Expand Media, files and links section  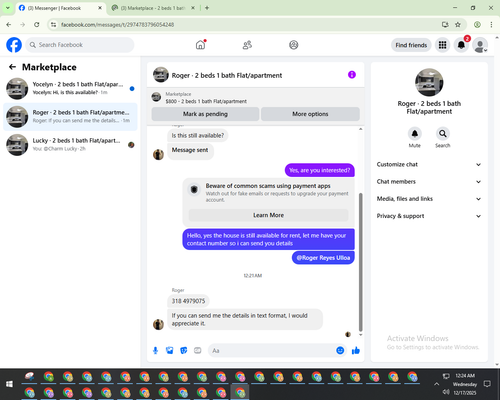coord(429,199)
